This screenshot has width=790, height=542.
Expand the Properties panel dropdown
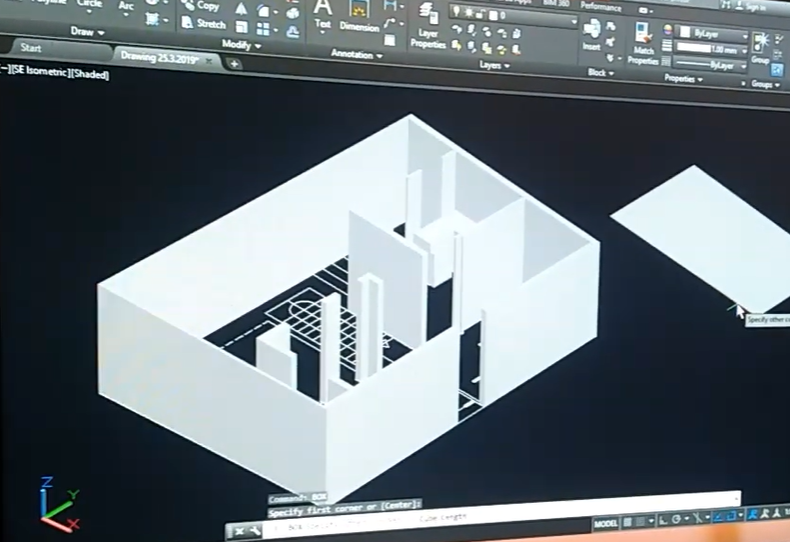click(683, 79)
